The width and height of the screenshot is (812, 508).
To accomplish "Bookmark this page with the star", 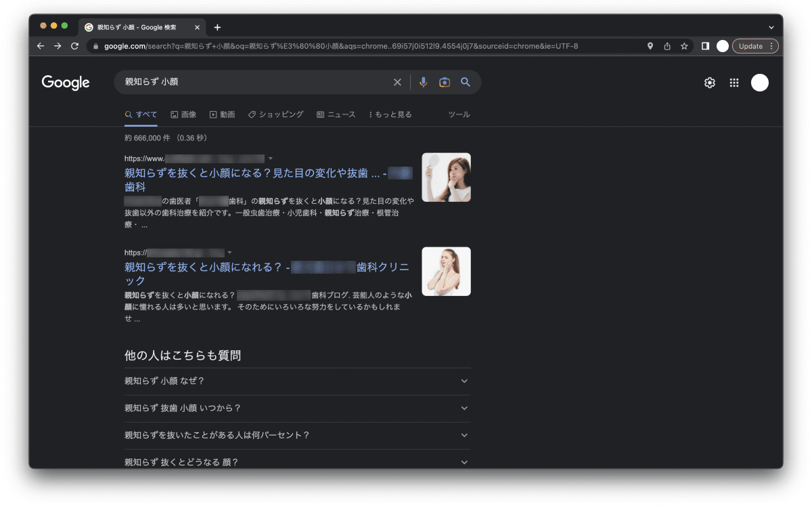I will (684, 46).
